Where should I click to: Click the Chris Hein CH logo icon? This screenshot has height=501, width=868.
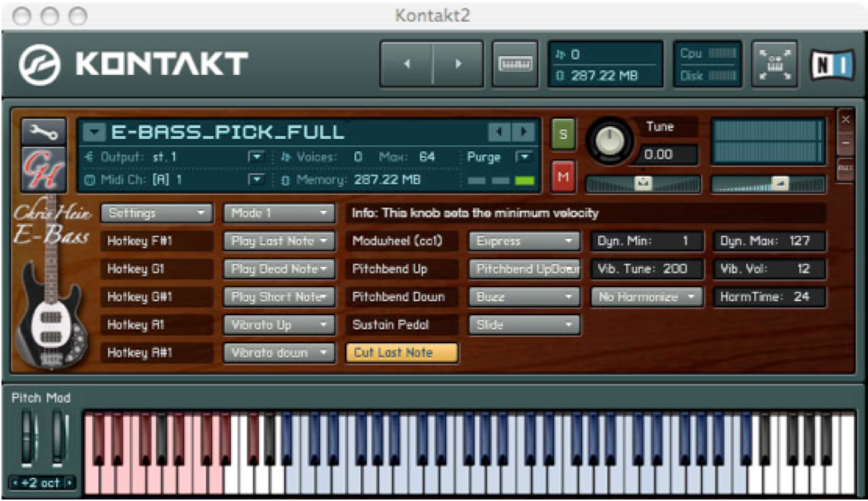(x=44, y=170)
